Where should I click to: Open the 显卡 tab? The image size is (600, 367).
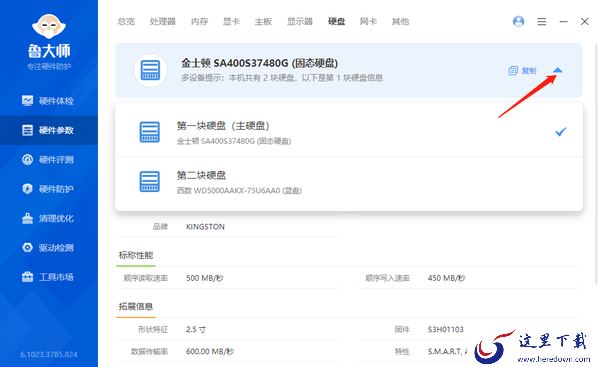pos(232,21)
